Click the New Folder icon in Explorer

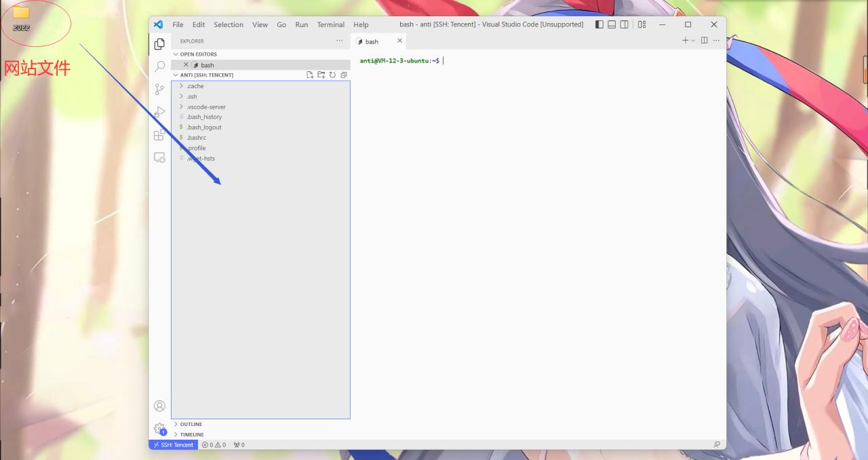point(321,75)
